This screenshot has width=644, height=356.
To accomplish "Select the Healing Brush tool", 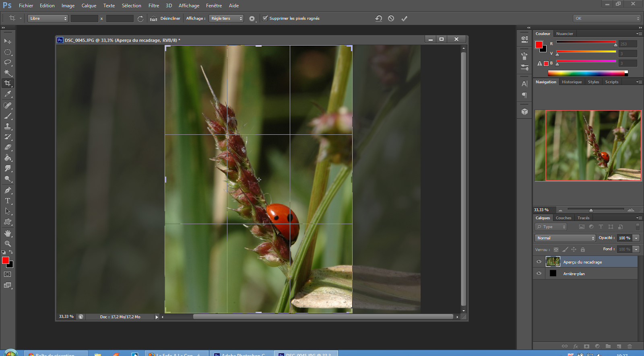I will [8, 105].
